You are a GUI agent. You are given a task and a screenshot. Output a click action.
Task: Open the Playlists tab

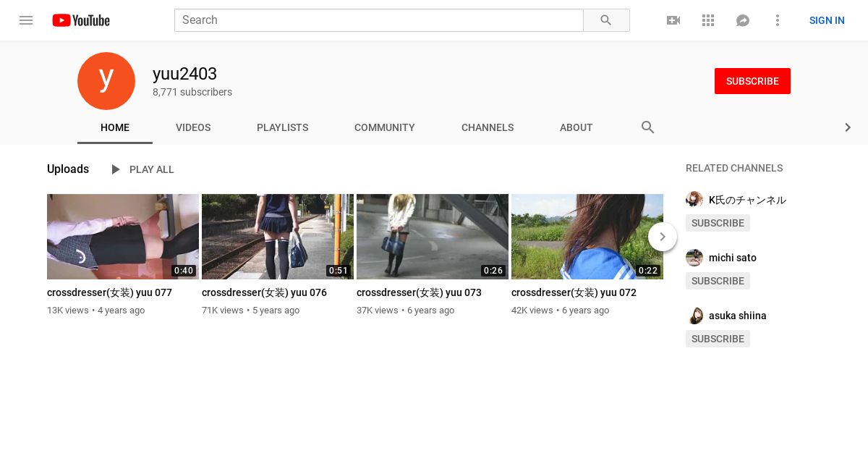point(282,127)
